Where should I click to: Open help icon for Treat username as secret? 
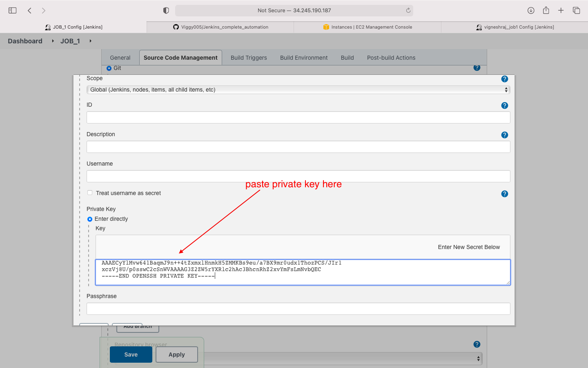505,194
